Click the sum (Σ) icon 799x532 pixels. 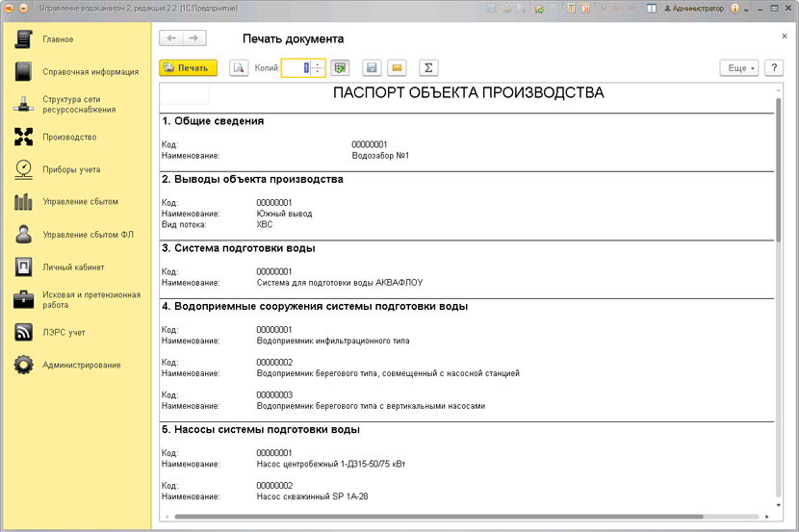(428, 68)
